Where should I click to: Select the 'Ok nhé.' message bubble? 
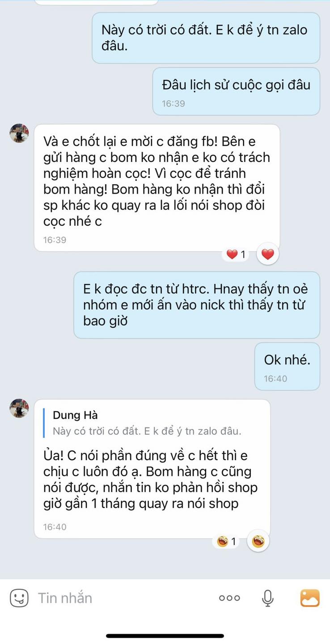click(287, 366)
